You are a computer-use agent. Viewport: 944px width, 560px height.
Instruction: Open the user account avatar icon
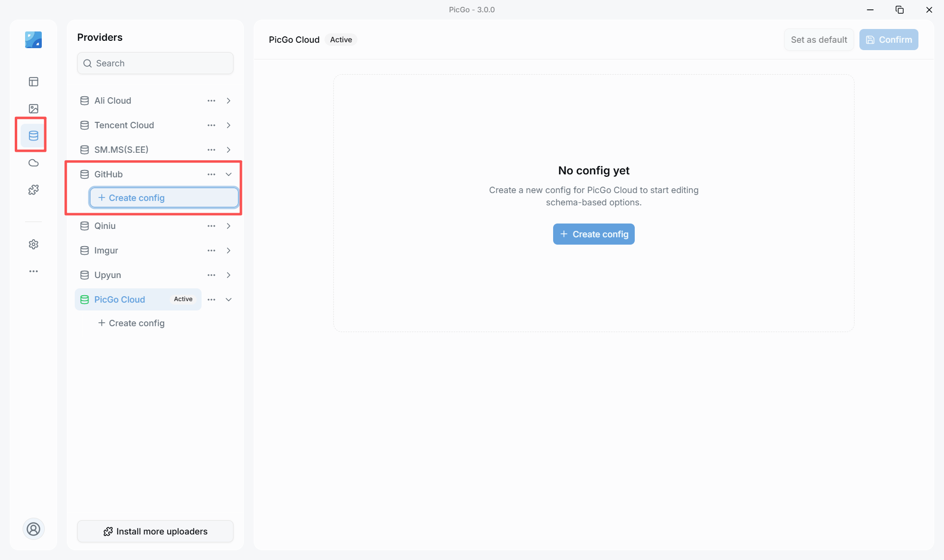click(x=33, y=529)
